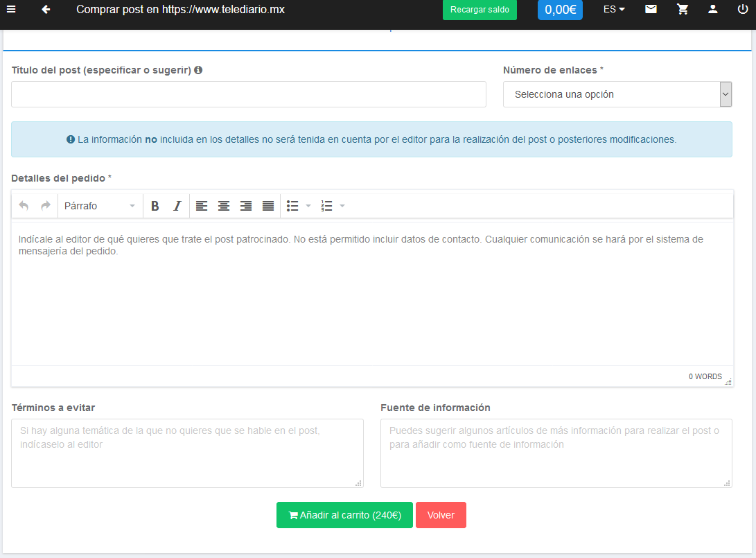Click the Volver button
Image resolution: width=756 pixels, height=558 pixels.
pyautogui.click(x=441, y=515)
